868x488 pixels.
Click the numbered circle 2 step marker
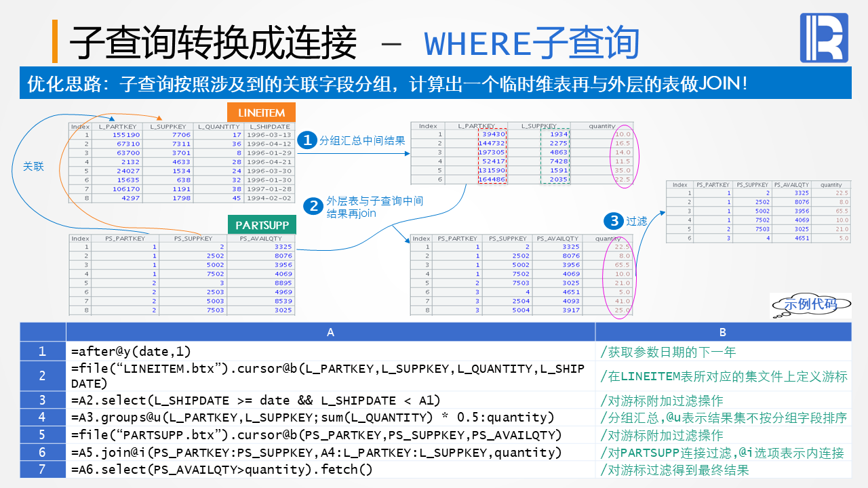313,206
